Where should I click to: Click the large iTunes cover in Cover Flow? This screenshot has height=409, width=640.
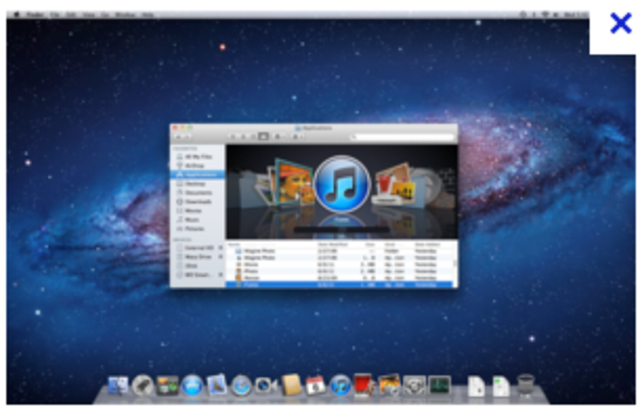342,184
